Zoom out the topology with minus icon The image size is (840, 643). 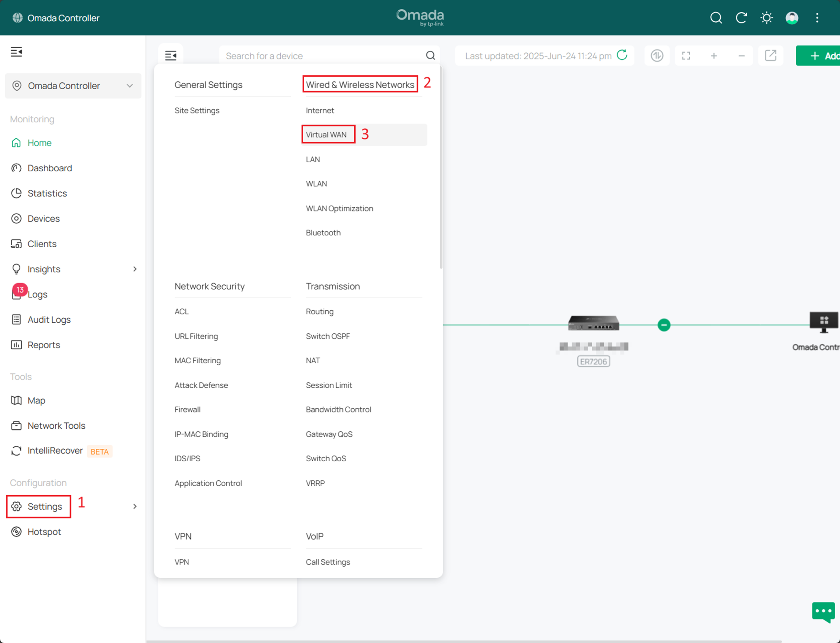point(742,56)
